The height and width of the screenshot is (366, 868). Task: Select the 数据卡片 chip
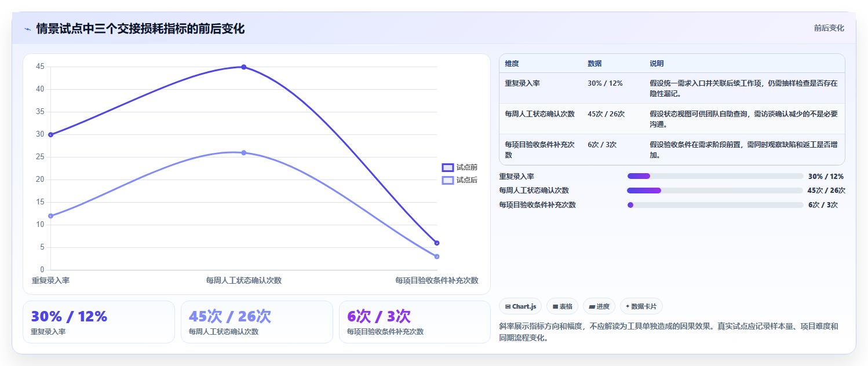click(641, 306)
